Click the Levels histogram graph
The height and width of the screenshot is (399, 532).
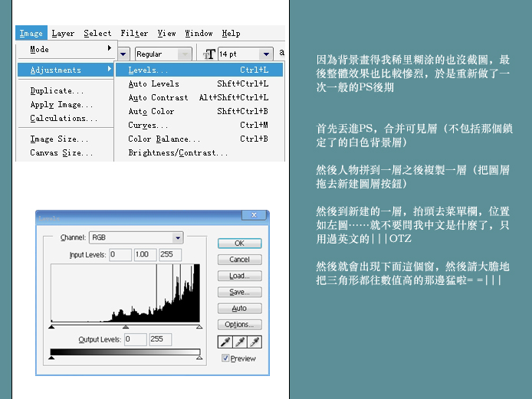tap(126, 293)
